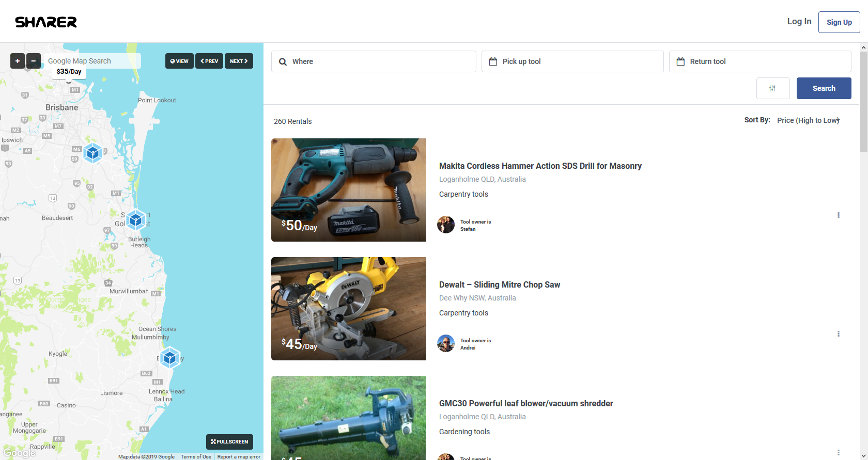Click 'Loganholme QLD, Australia' under the Makita listing
The image size is (868, 460).
(x=483, y=180)
